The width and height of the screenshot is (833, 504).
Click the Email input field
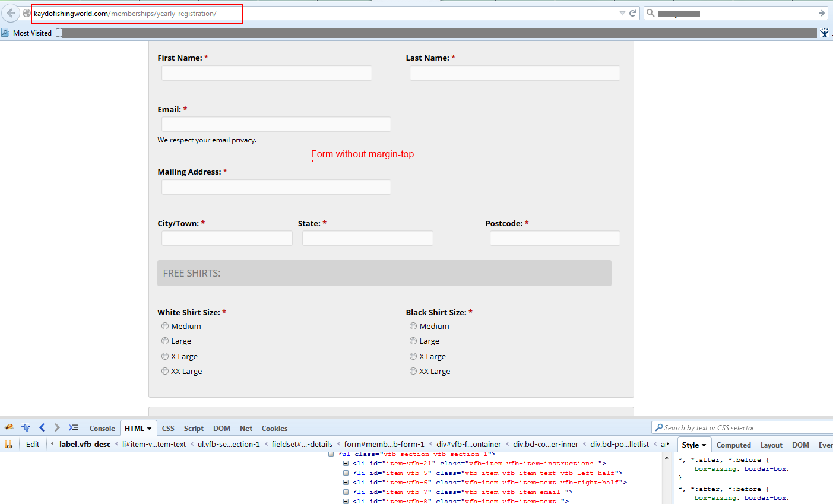point(275,123)
